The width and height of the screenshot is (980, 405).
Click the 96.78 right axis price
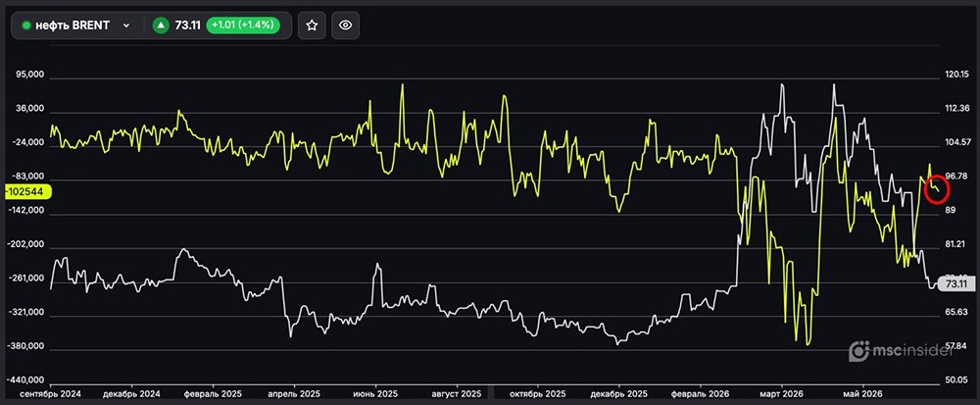pyautogui.click(x=956, y=177)
